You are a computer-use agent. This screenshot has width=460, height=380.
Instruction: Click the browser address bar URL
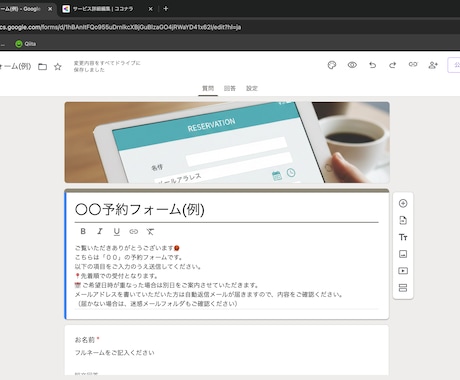click(120, 27)
